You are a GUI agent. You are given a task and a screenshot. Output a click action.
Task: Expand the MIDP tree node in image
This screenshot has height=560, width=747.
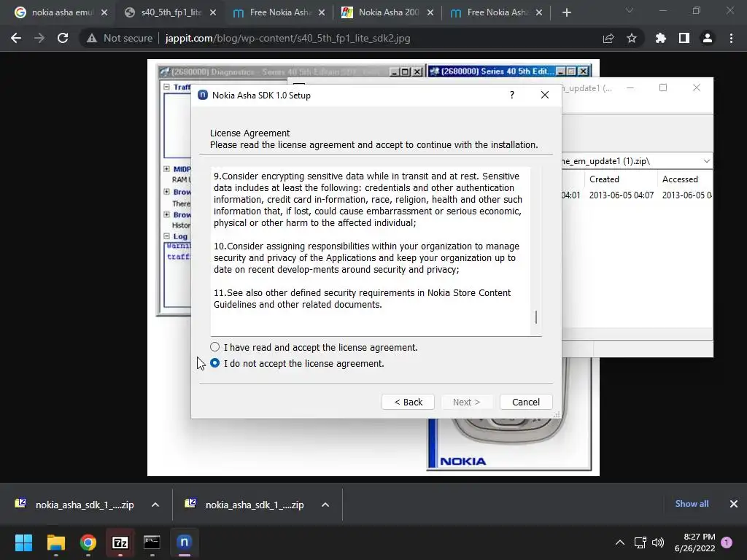point(166,168)
